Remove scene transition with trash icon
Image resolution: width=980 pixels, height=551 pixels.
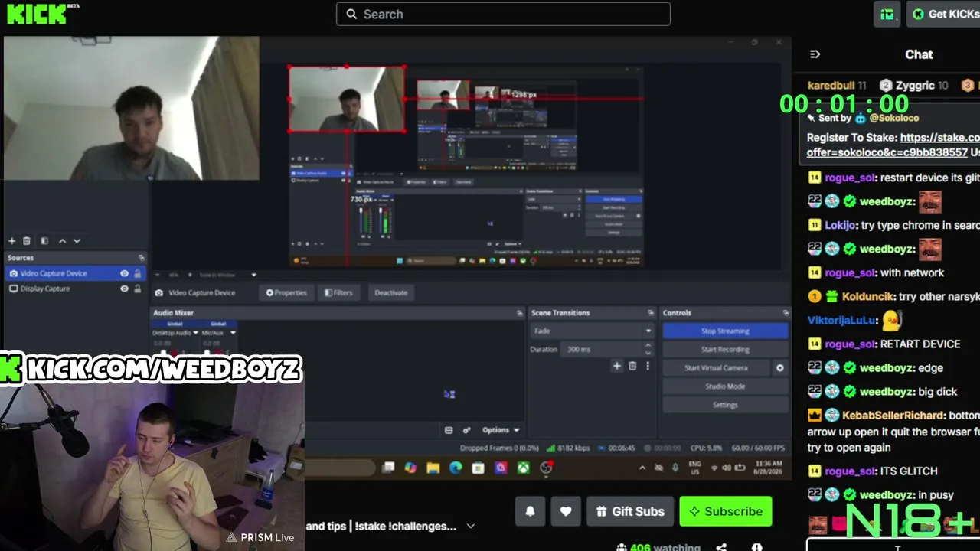pyautogui.click(x=632, y=367)
